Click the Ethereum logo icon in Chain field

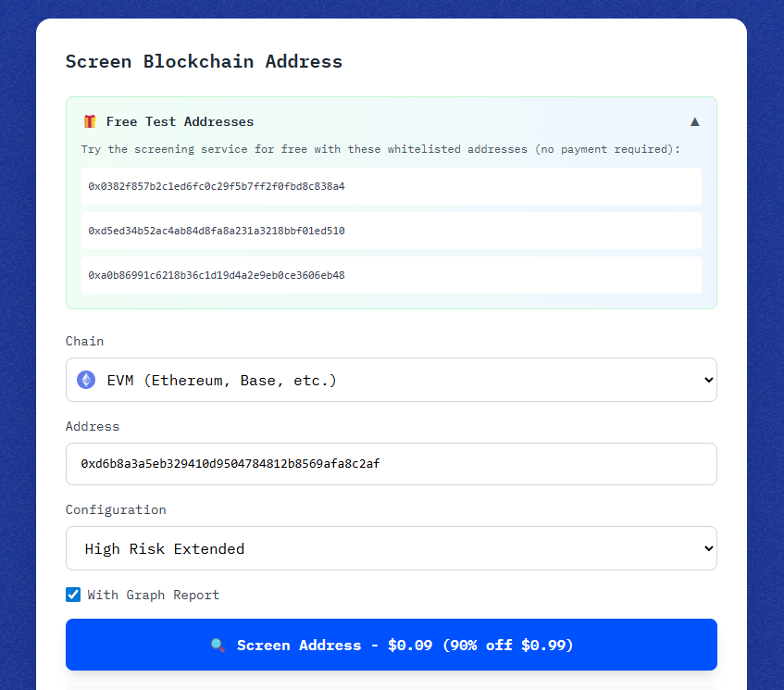tap(86, 380)
